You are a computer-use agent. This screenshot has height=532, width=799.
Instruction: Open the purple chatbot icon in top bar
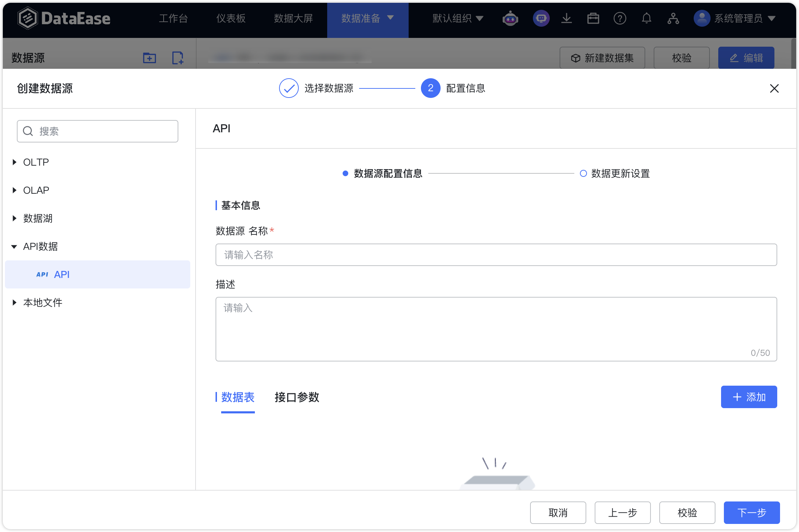coord(541,18)
